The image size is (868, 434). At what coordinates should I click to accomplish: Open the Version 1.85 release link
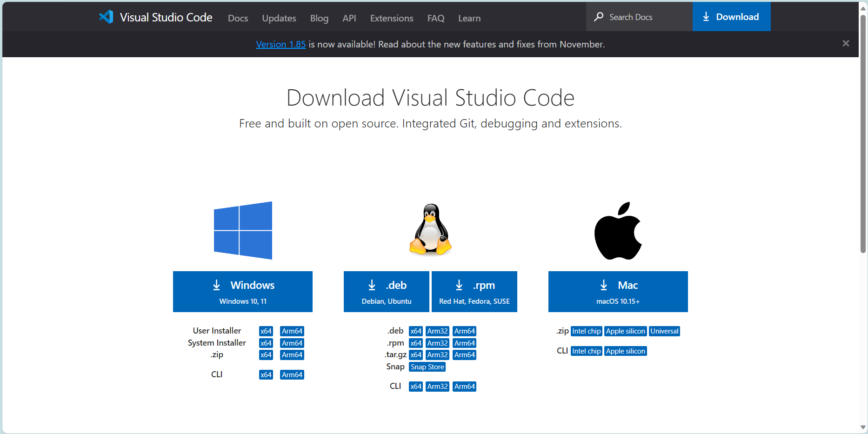coord(280,44)
